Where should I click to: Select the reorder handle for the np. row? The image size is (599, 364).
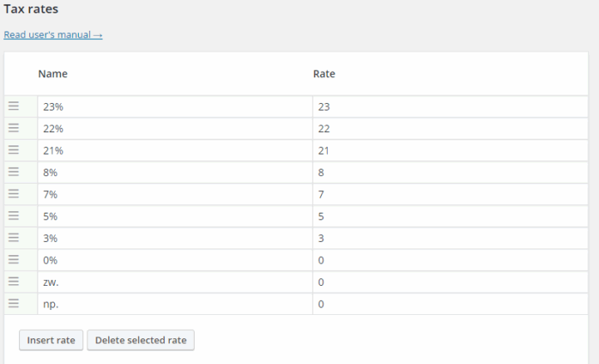coord(13,304)
